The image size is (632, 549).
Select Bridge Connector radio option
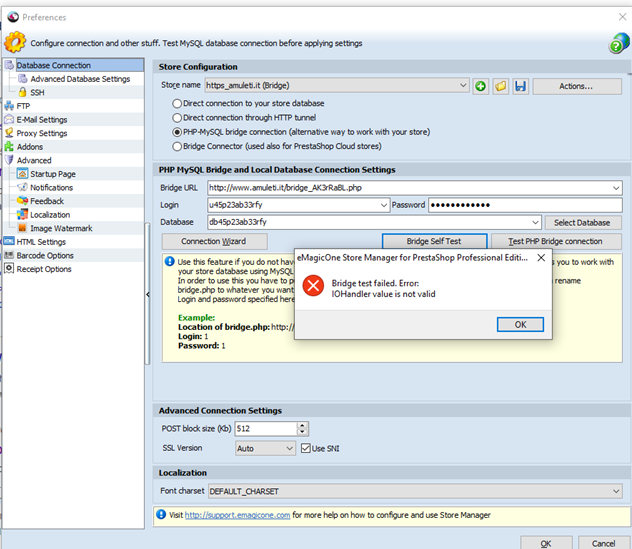177,146
